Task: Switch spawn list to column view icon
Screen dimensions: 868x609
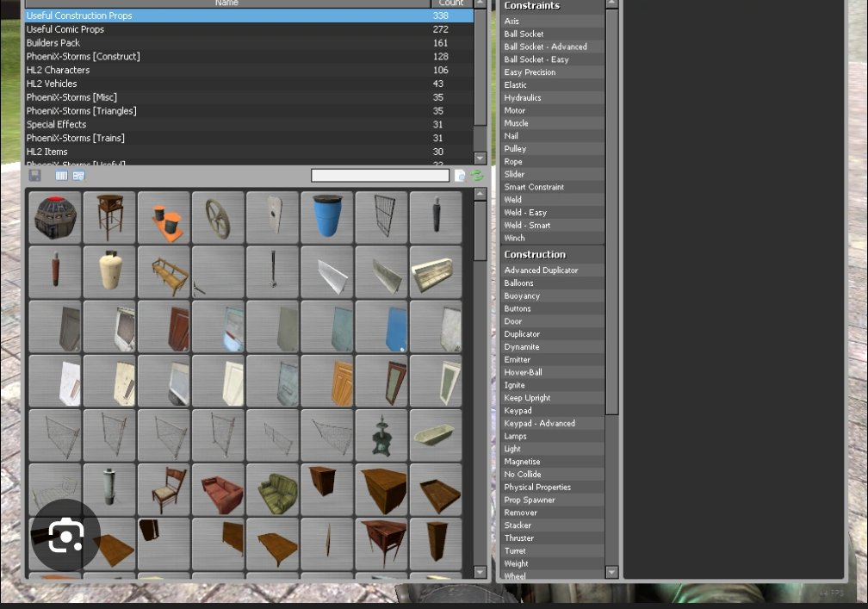Action: pos(61,176)
